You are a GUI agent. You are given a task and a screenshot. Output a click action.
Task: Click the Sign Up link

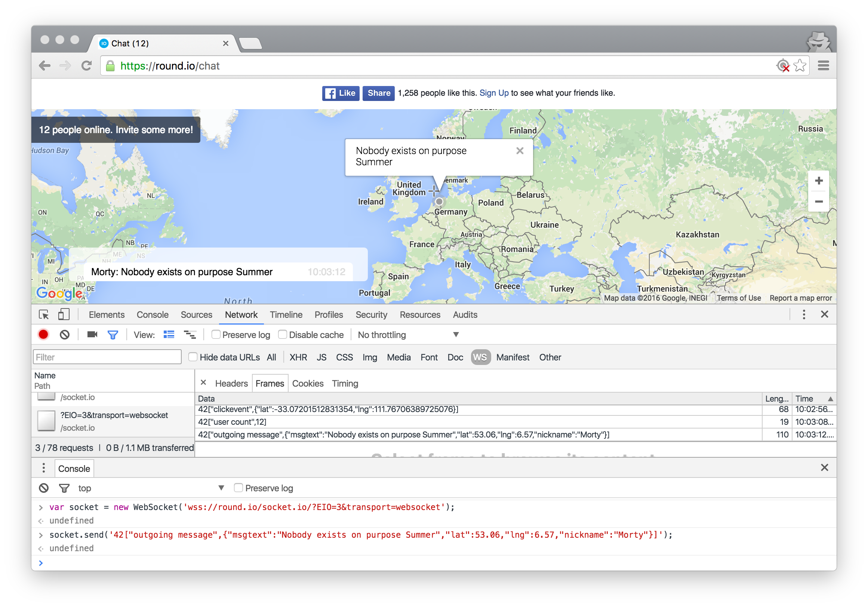pos(494,93)
